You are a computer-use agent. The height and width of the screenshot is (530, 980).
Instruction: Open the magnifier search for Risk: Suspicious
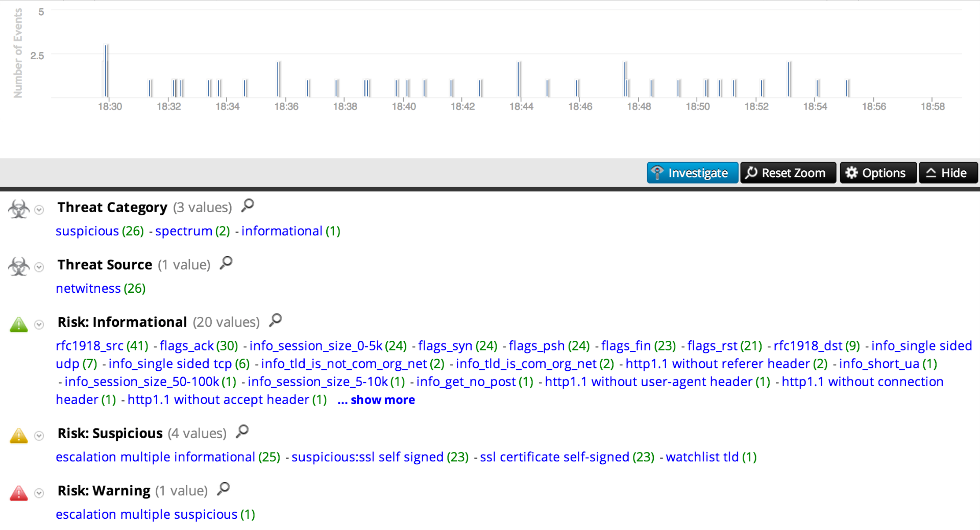click(242, 431)
